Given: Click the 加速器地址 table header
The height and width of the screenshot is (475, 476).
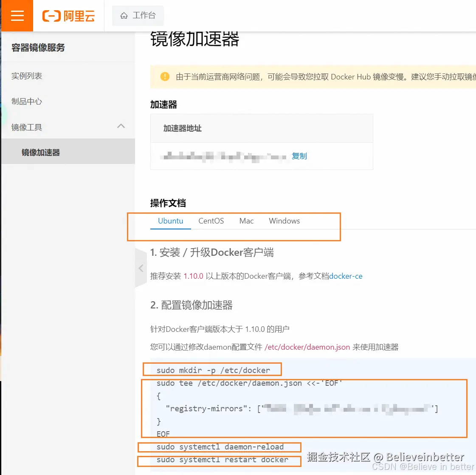Looking at the screenshot, I should coord(183,128).
